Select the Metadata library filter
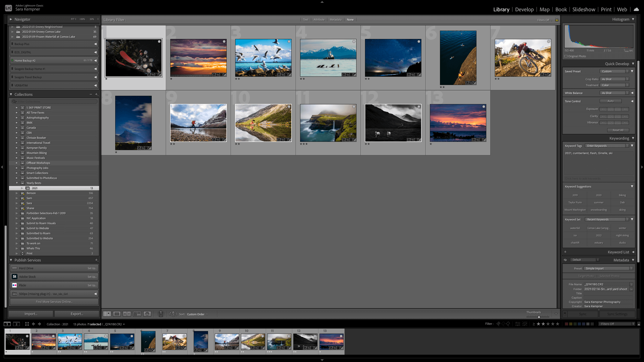This screenshot has width=644, height=362. 336,20
